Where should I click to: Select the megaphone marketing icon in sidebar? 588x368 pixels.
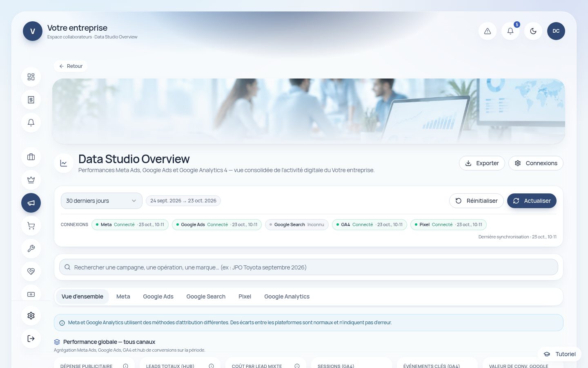31,203
